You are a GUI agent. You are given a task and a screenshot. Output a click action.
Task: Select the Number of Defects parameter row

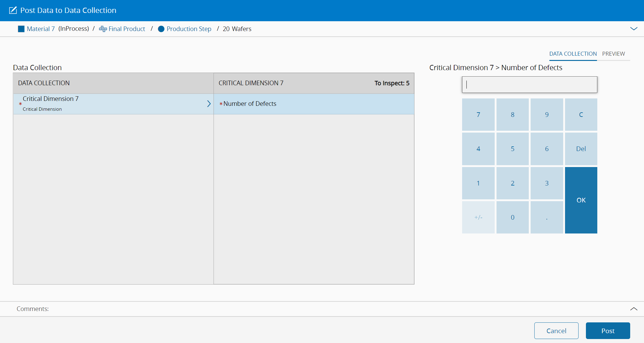pyautogui.click(x=313, y=104)
